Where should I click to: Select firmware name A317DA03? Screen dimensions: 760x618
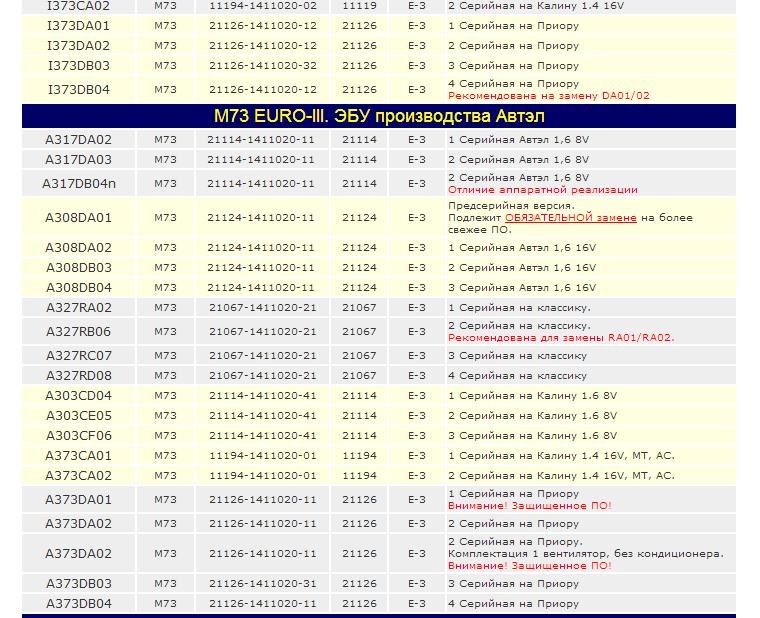pos(79,159)
